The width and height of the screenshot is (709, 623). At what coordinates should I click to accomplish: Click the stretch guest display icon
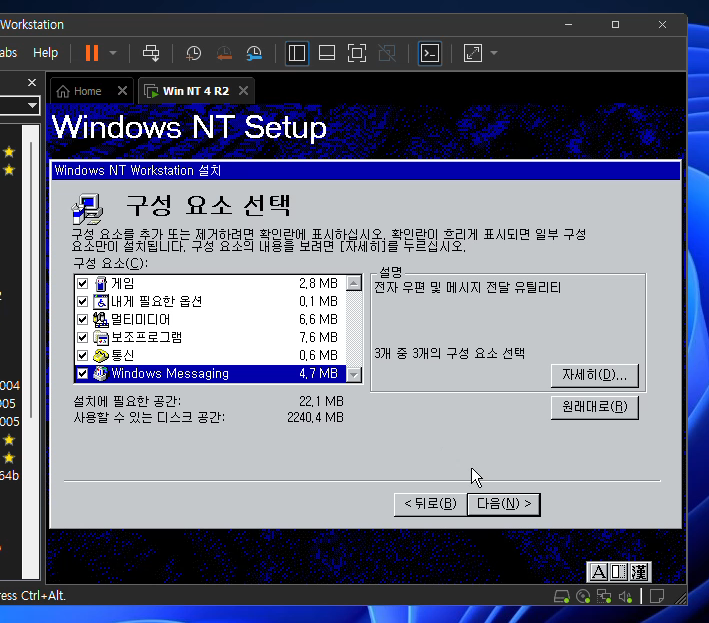tap(473, 53)
